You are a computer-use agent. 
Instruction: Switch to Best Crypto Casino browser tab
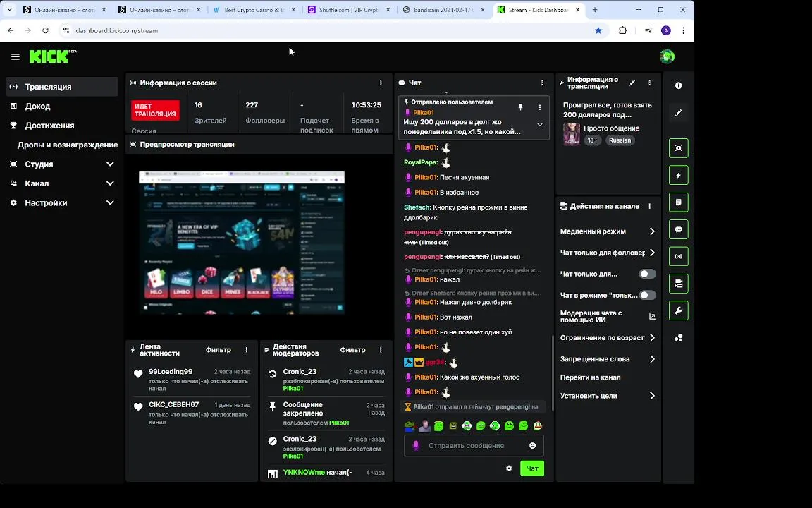point(254,10)
